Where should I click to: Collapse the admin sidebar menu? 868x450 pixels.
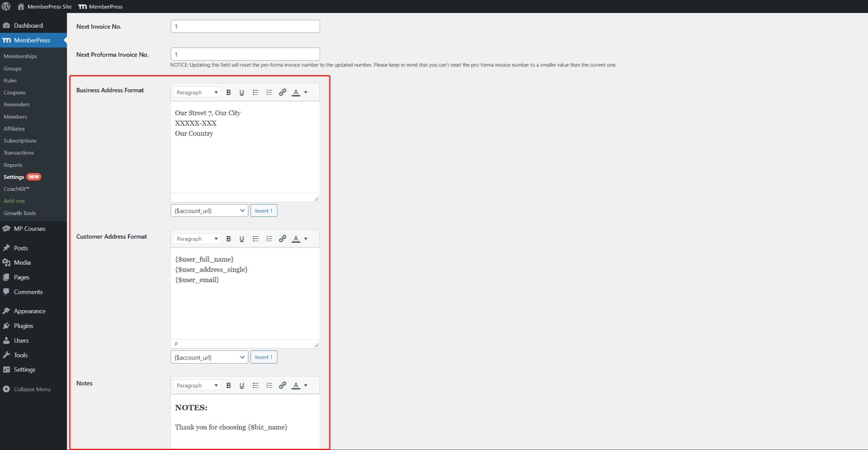pos(31,389)
